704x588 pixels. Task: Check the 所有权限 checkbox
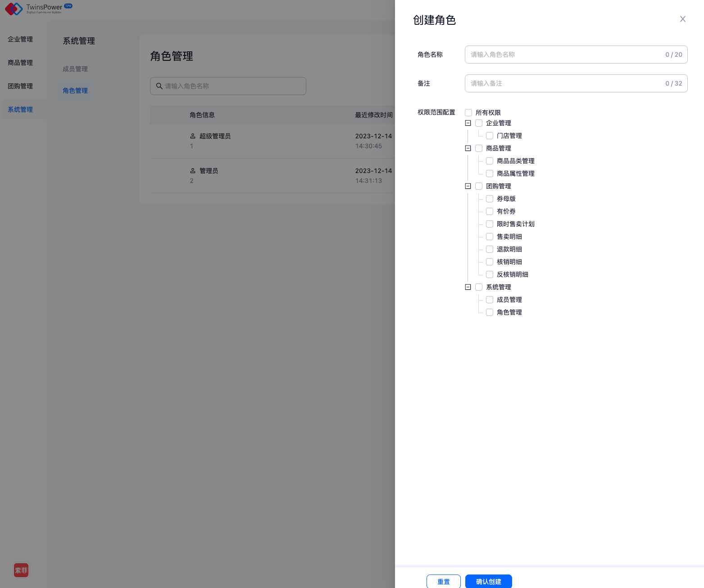pos(468,113)
